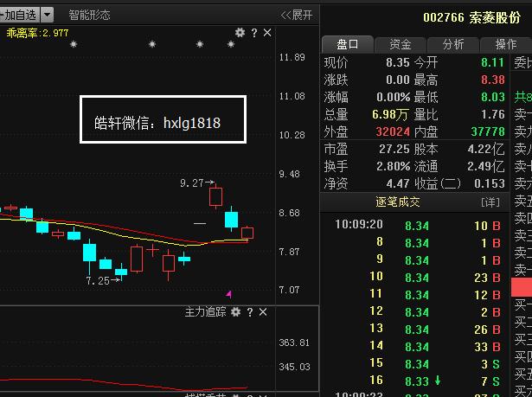Open settings gear beside 主力追踪

235,312
